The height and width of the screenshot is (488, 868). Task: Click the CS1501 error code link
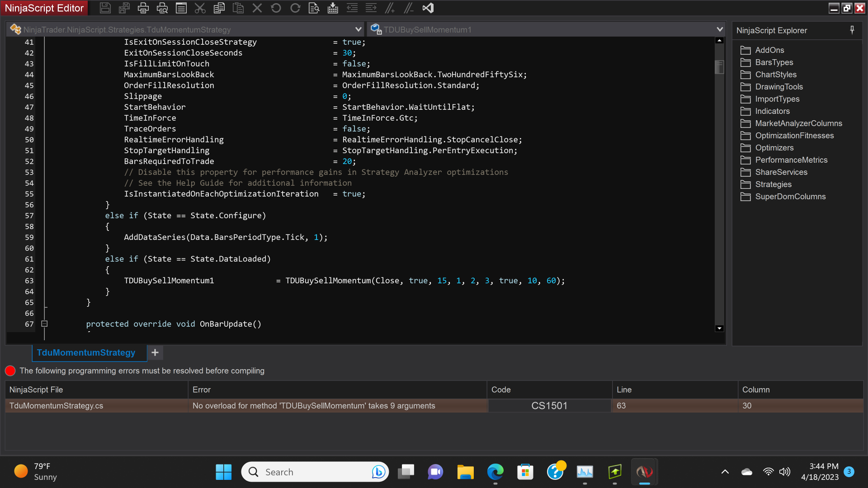tap(549, 406)
